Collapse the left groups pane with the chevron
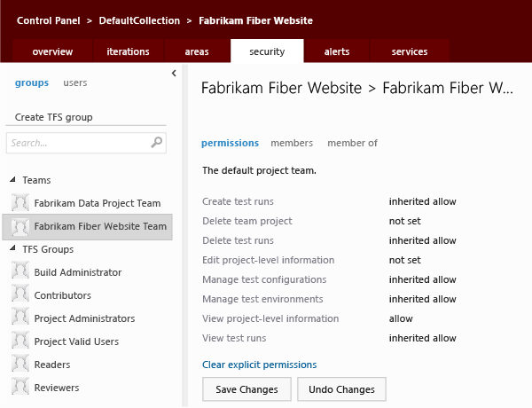Viewport: 532px width, 408px height. tap(174, 73)
